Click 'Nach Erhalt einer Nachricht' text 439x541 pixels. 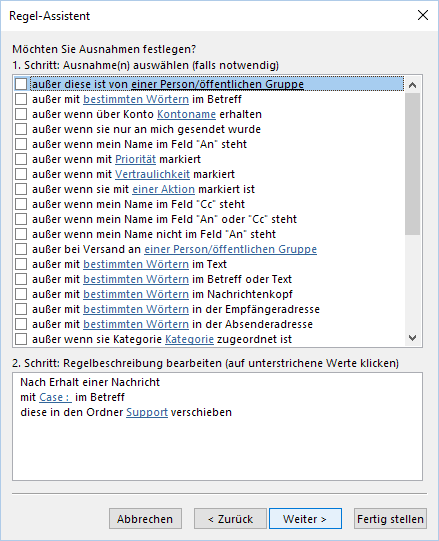[x=90, y=382]
